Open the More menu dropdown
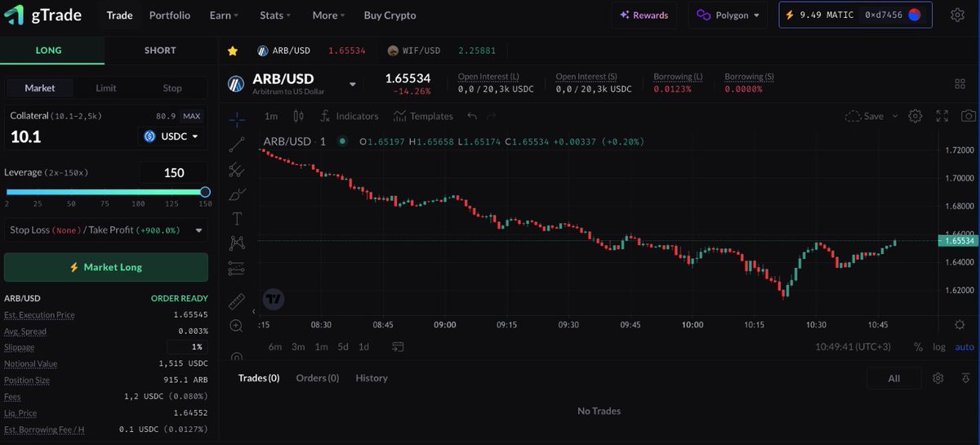The image size is (980, 445). pos(328,15)
